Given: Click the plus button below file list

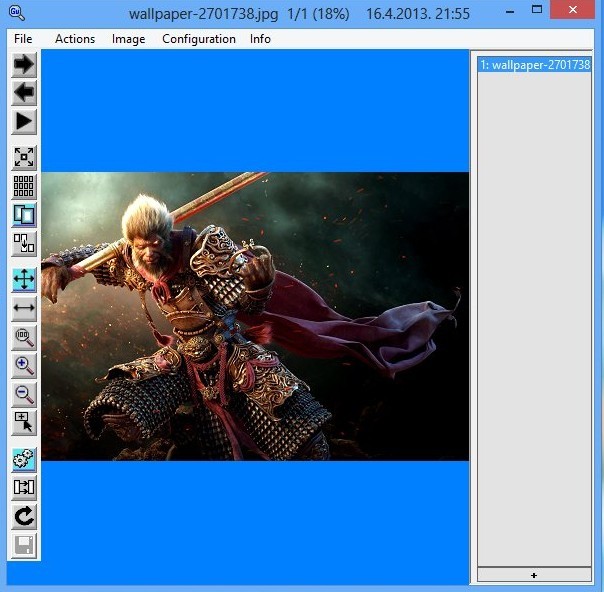Looking at the screenshot, I should pos(534,575).
